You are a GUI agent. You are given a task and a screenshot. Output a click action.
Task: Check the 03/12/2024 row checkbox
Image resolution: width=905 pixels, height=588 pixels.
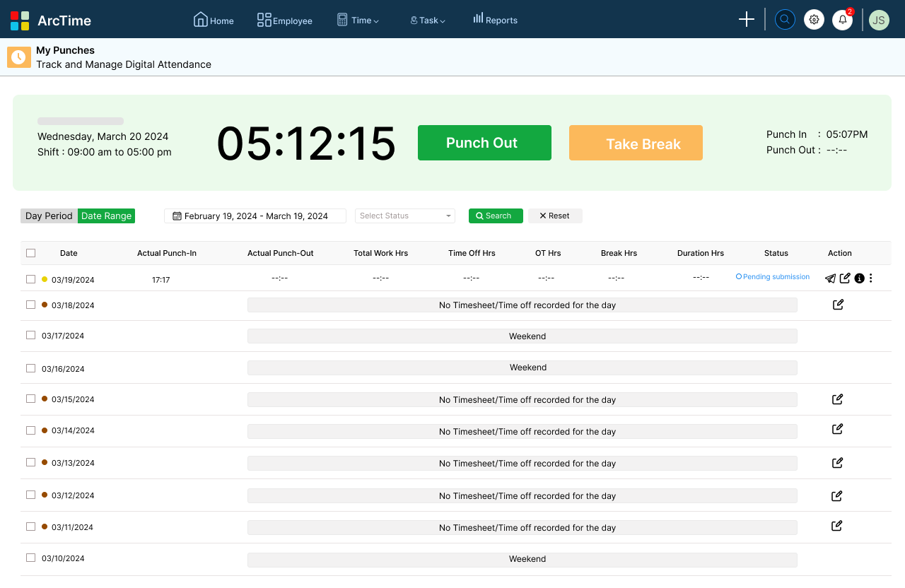click(x=30, y=495)
